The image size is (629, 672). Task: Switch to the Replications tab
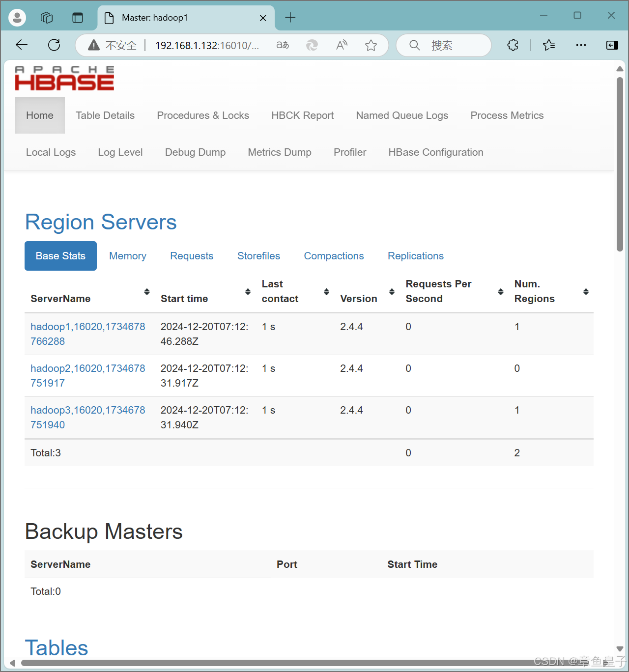tap(416, 256)
